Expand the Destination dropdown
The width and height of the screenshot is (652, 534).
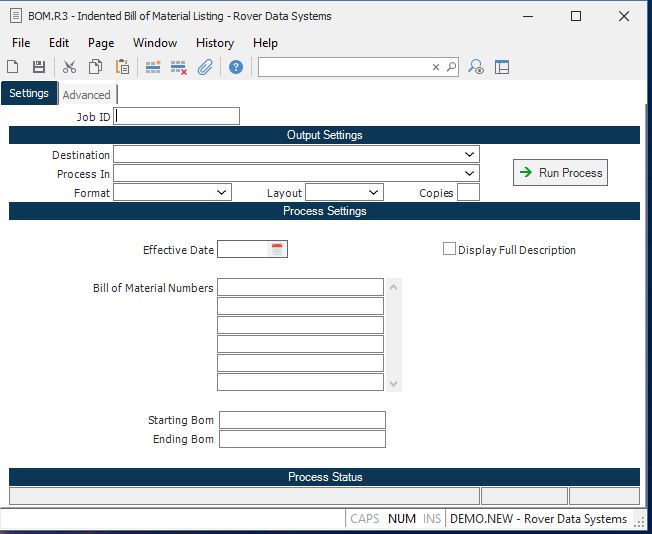pos(469,155)
